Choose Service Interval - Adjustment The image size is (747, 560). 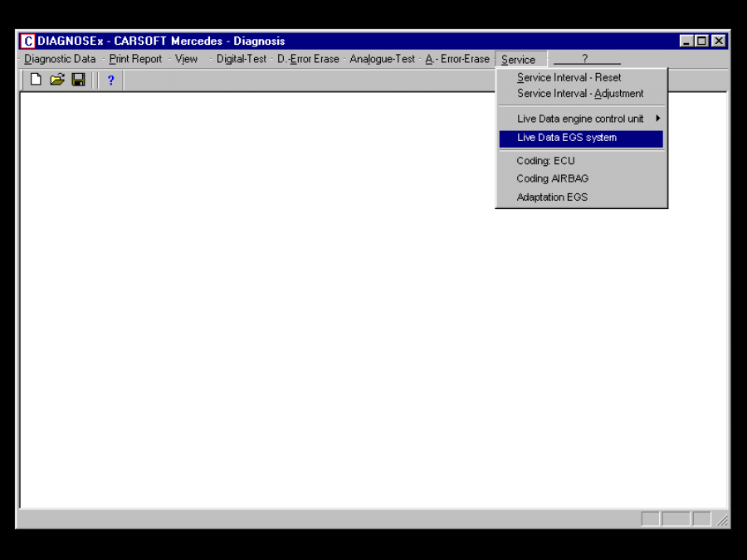pyautogui.click(x=580, y=94)
